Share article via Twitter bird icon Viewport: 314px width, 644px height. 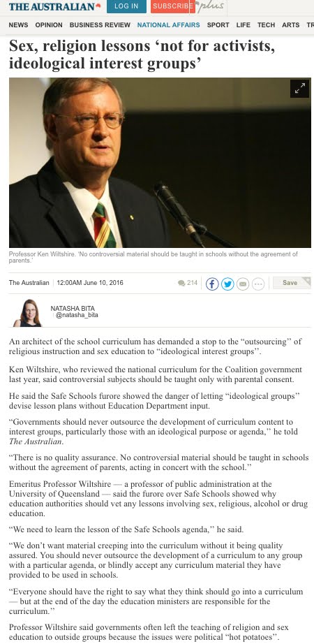[x=227, y=284]
